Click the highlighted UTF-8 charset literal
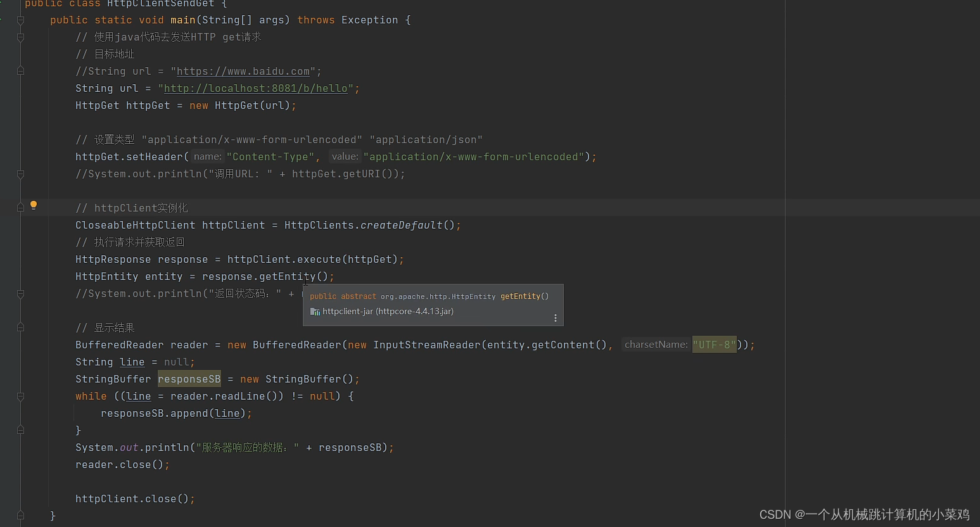980x527 pixels. coord(714,345)
